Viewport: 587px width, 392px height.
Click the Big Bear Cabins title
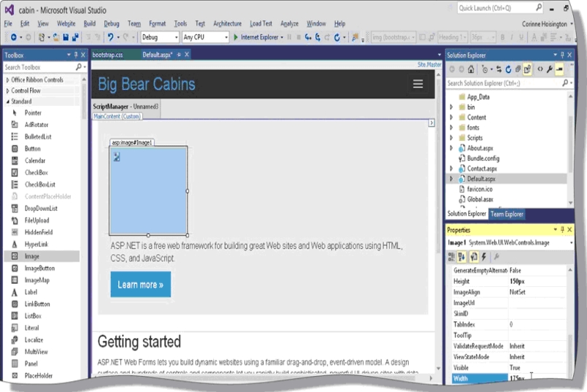point(146,84)
